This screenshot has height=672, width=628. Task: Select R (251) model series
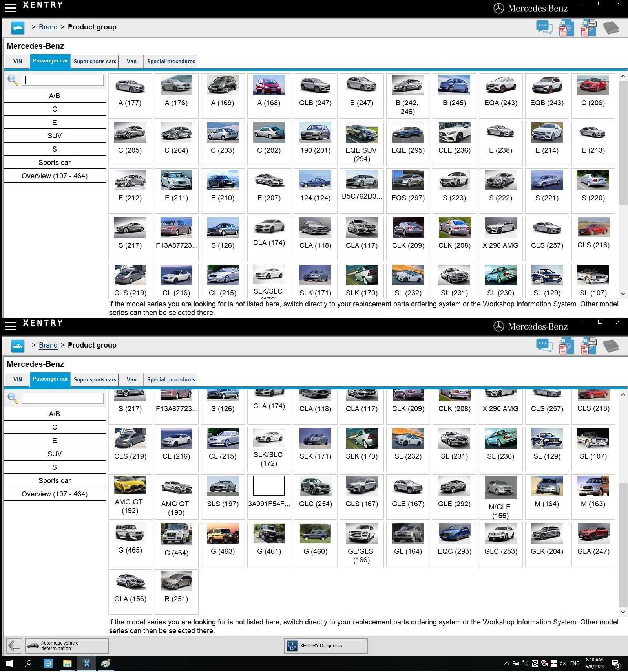176,591
